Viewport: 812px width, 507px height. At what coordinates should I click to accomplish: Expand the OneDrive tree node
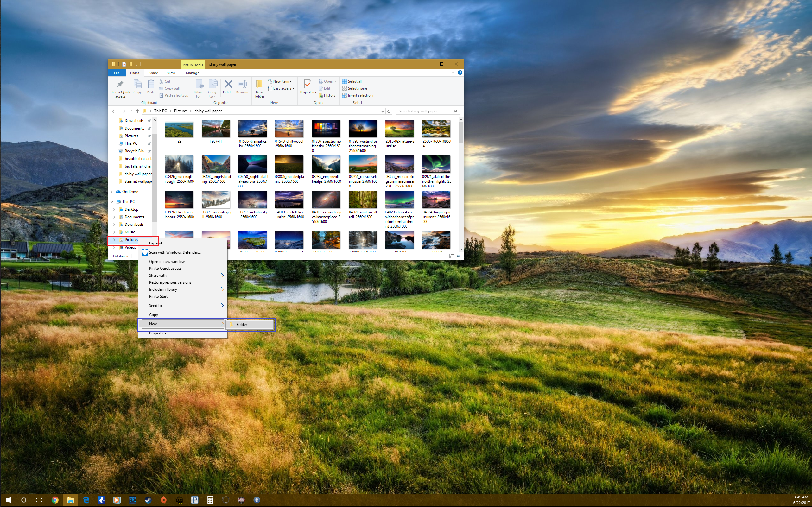click(x=112, y=192)
